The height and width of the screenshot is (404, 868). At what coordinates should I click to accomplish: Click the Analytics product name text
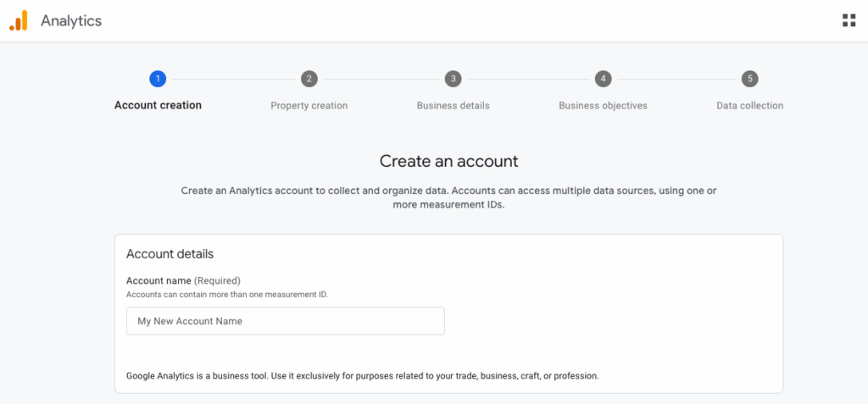(71, 21)
